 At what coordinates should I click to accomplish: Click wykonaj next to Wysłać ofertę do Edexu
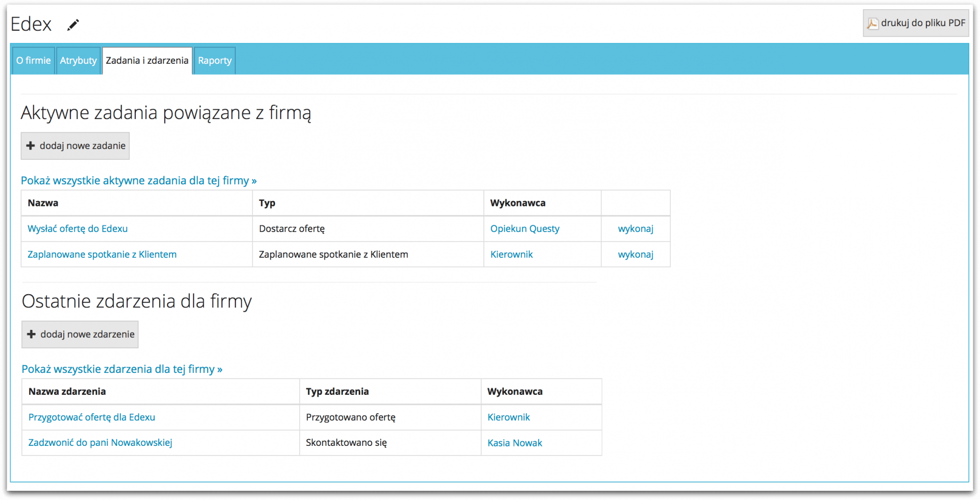635,228
